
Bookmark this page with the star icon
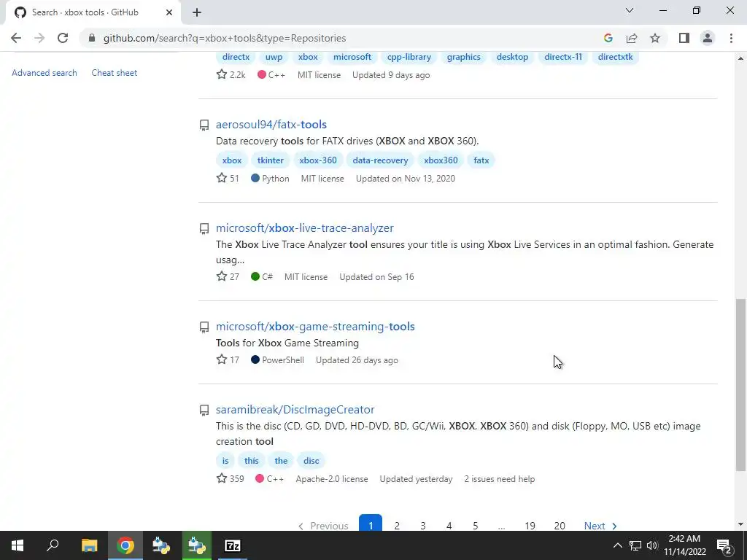point(655,38)
